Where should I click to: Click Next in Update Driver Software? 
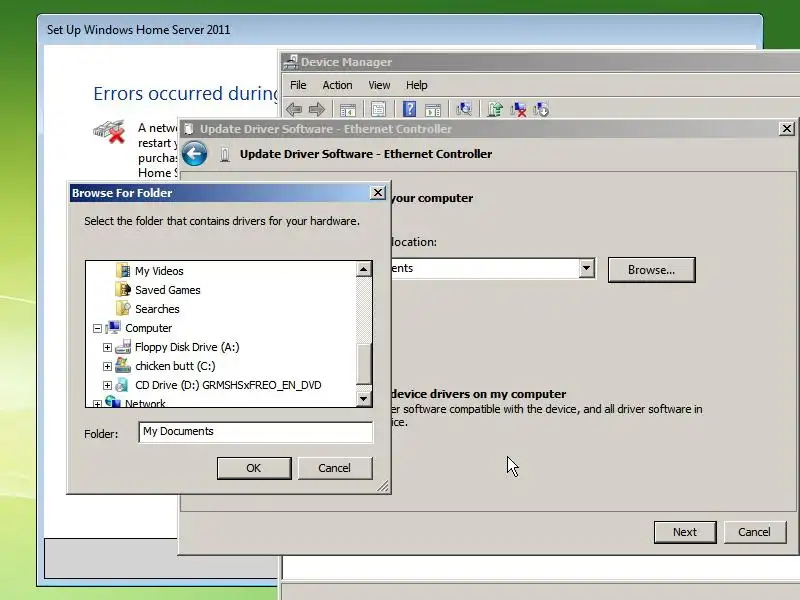pyautogui.click(x=685, y=532)
